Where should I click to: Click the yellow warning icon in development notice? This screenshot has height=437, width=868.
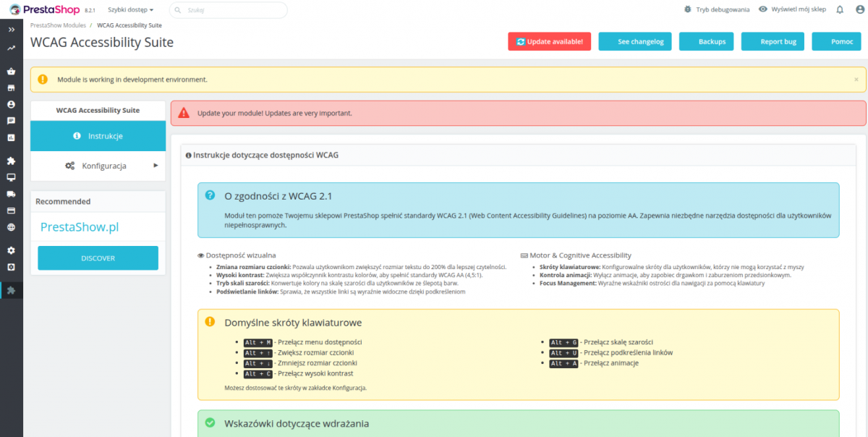43,79
